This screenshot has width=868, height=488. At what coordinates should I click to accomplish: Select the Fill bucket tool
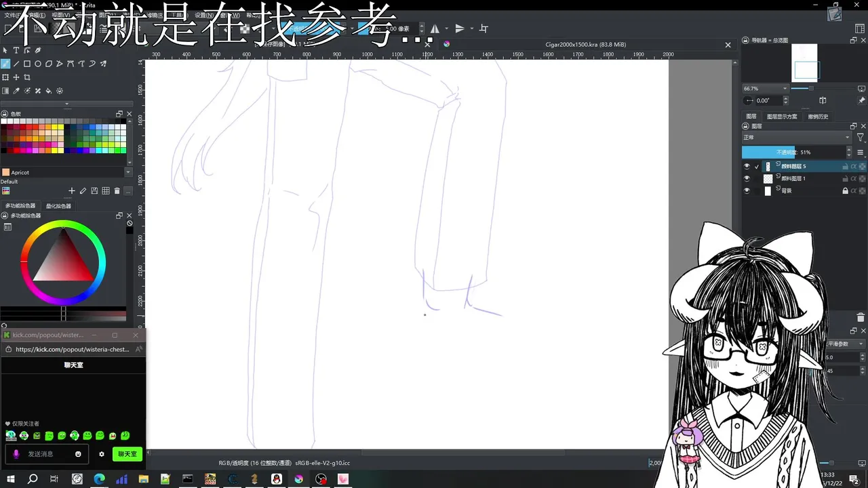click(49, 91)
